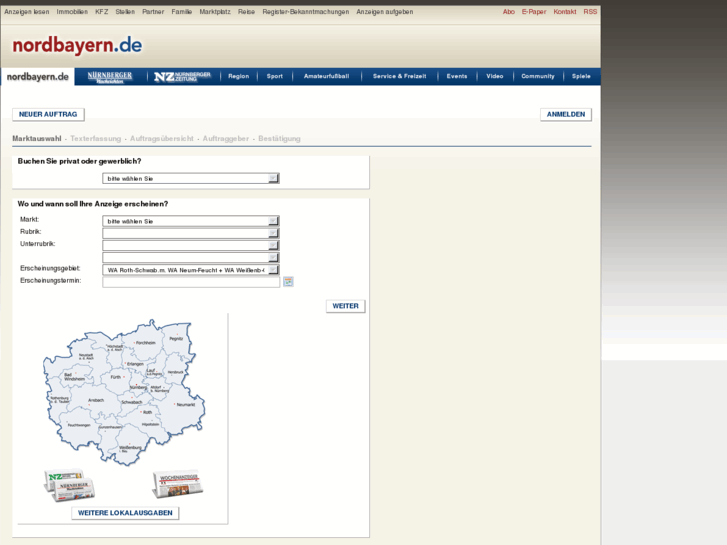Follow the Reise link
This screenshot has width=727, height=545.
tap(246, 12)
